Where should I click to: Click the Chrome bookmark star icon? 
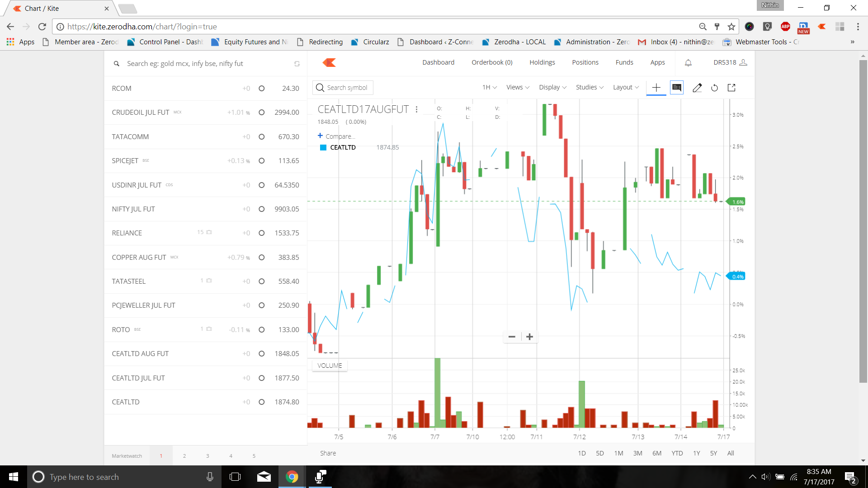click(x=731, y=27)
